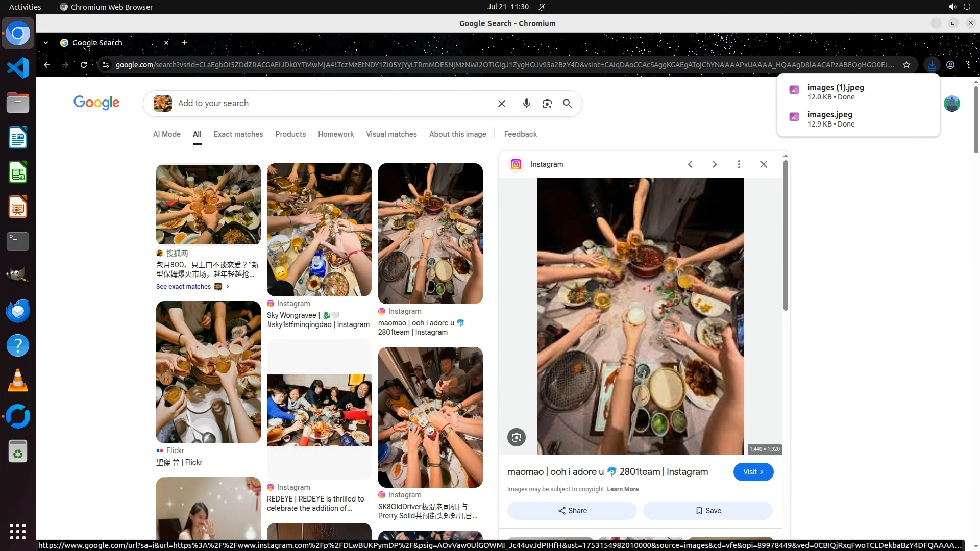The height and width of the screenshot is (551, 980).
Task: Click the Google Lens camera icon in search bar
Action: click(547, 104)
